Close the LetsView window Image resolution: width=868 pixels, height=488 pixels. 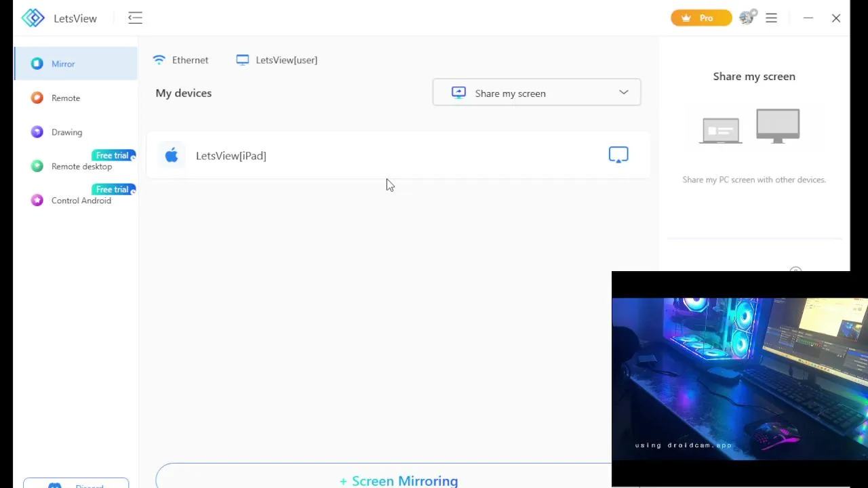(x=836, y=18)
